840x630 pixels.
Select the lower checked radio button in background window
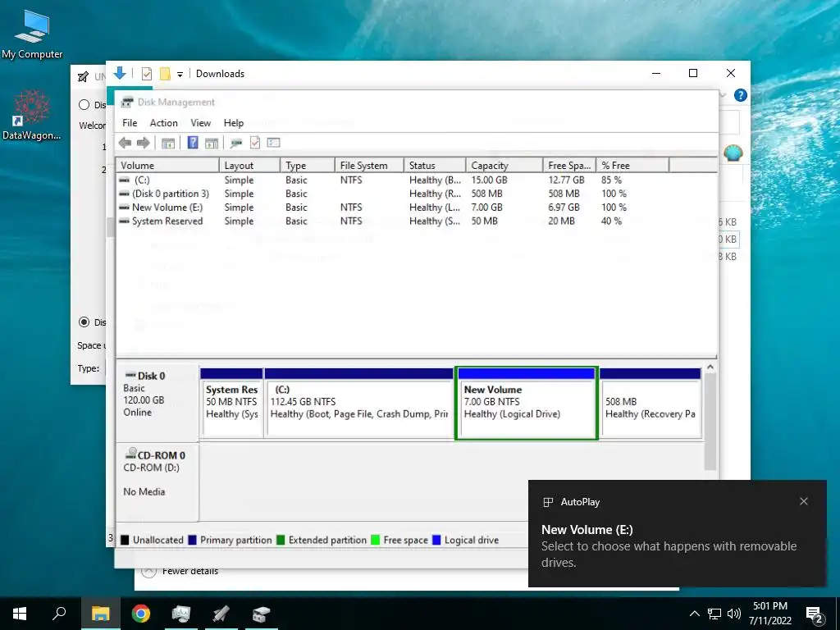click(84, 322)
